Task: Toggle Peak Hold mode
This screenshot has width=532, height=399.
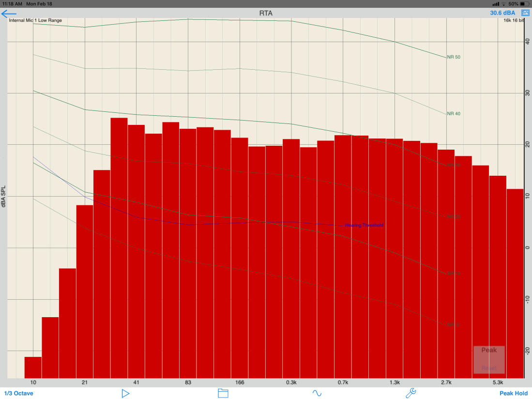Action: coord(514,393)
